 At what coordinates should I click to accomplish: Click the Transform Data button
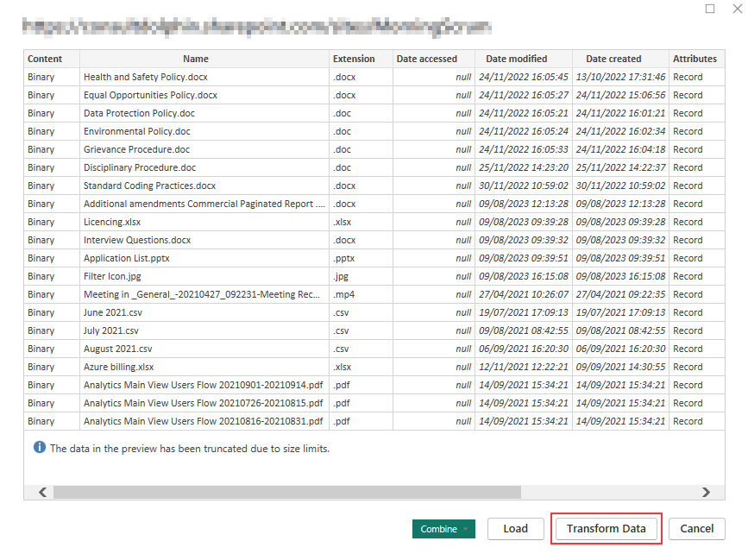(x=606, y=529)
